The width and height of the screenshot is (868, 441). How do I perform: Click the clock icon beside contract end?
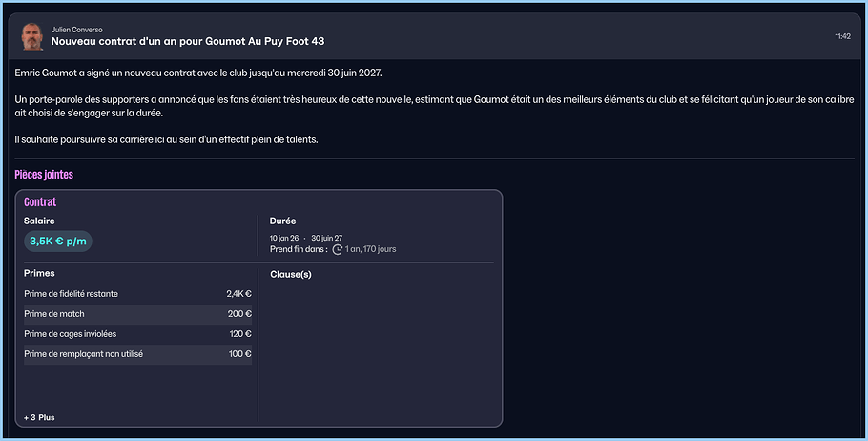337,249
